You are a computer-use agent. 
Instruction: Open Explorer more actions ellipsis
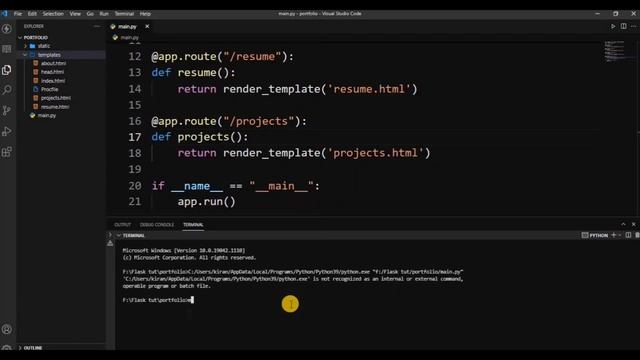click(x=97, y=26)
